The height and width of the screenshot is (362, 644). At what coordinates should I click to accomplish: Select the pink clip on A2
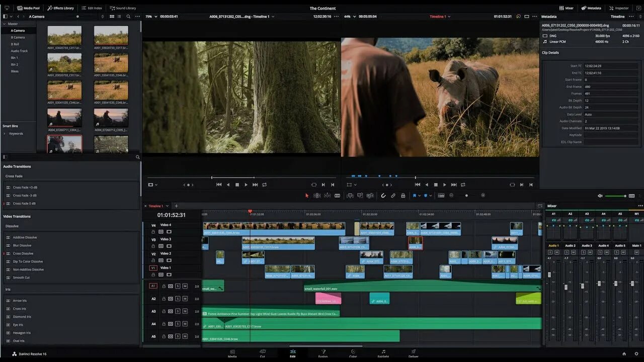(x=328, y=299)
